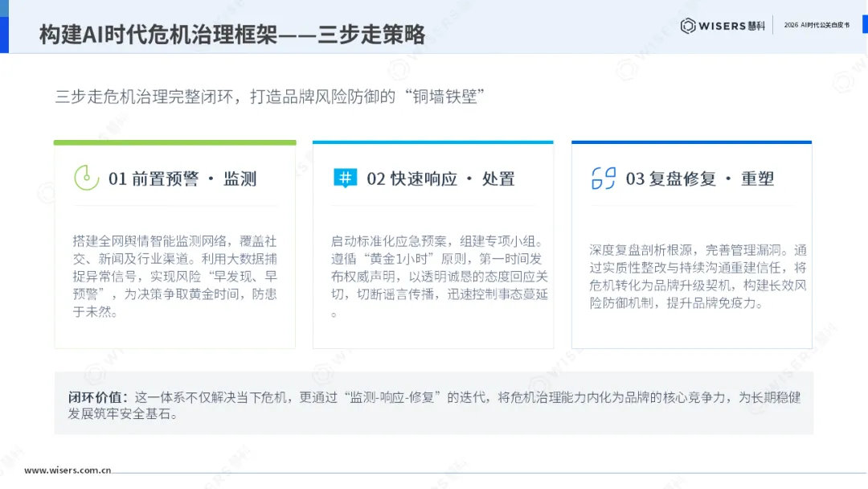The image size is (868, 489).
Task: Click the 深度复盘剖析根源 paragraph
Action: coord(698,277)
